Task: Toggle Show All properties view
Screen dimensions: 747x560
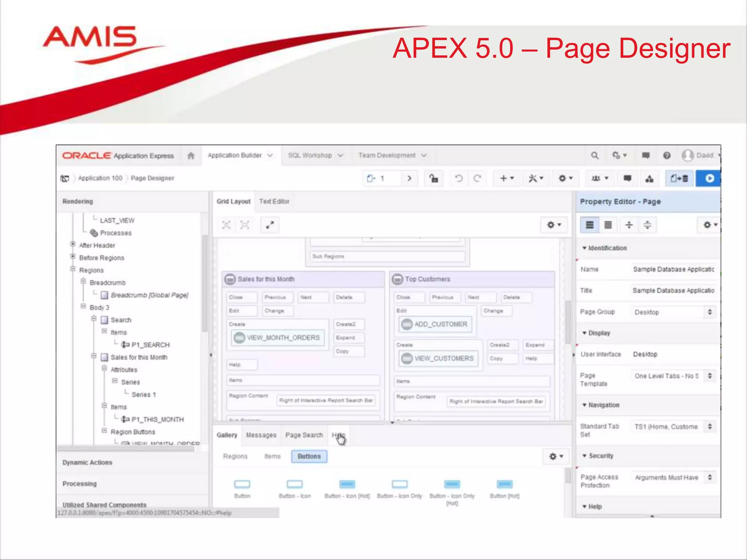Action: click(608, 225)
